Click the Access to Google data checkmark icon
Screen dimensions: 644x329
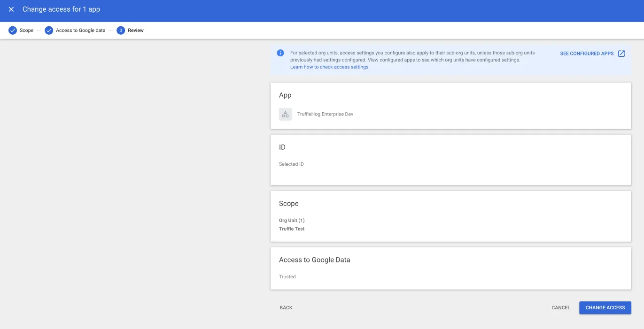tap(49, 31)
